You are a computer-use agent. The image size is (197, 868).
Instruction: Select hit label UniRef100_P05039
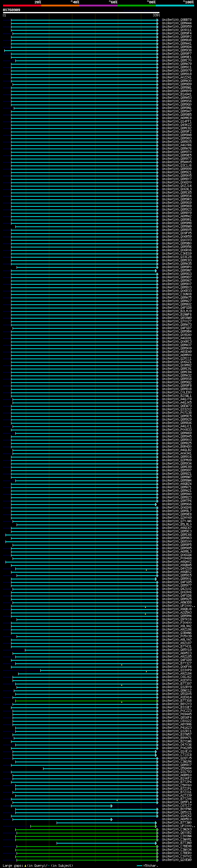176,636
